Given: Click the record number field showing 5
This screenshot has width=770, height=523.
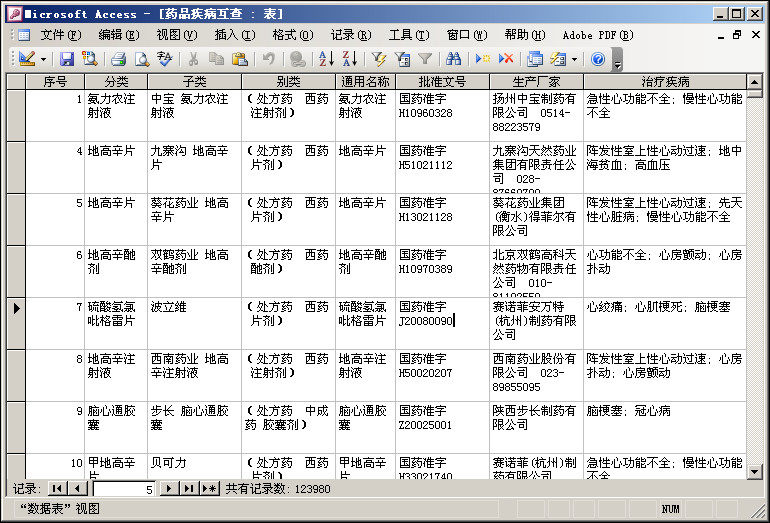Looking at the screenshot, I should point(124,489).
